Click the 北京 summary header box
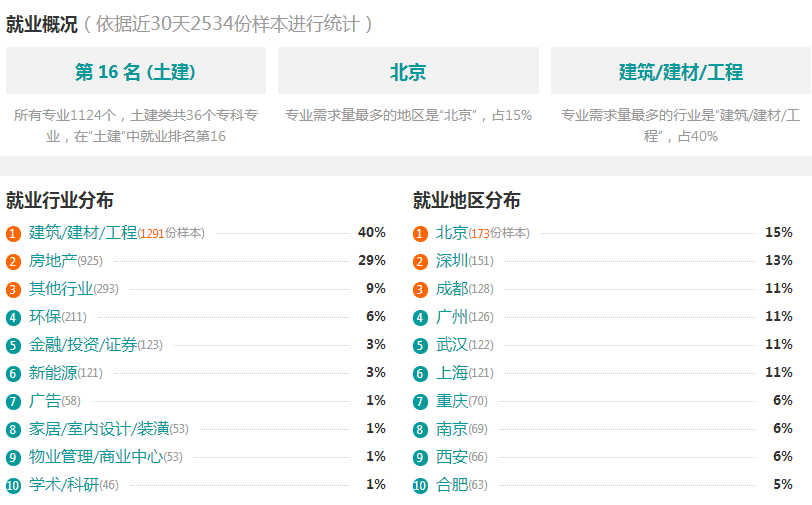The height and width of the screenshot is (505, 812). 408,71
